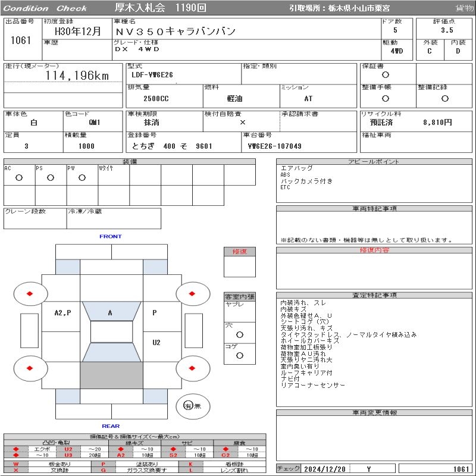
Task: Click the red A2 legend label
Action: coord(121,455)
